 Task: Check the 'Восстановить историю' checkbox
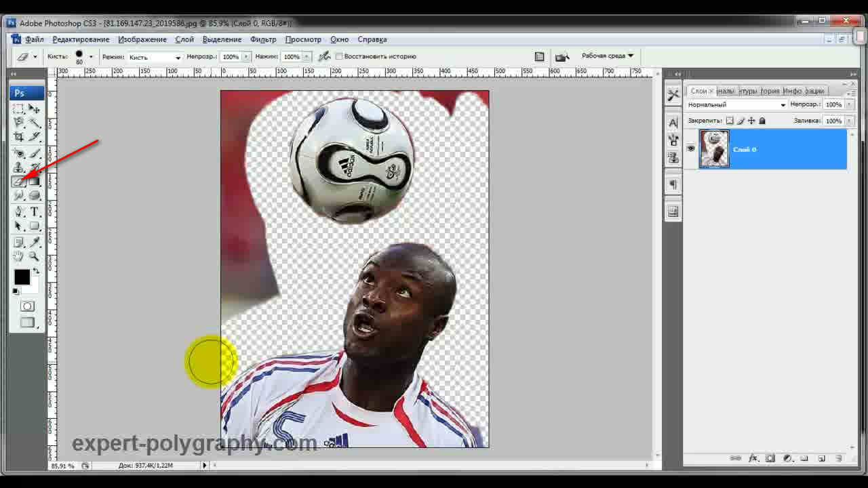pyautogui.click(x=340, y=57)
